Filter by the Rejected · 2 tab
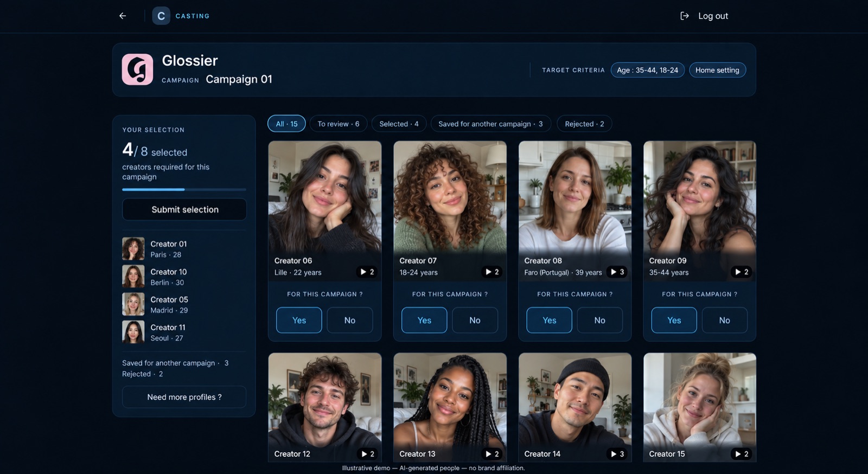This screenshot has width=868, height=474. (584, 124)
